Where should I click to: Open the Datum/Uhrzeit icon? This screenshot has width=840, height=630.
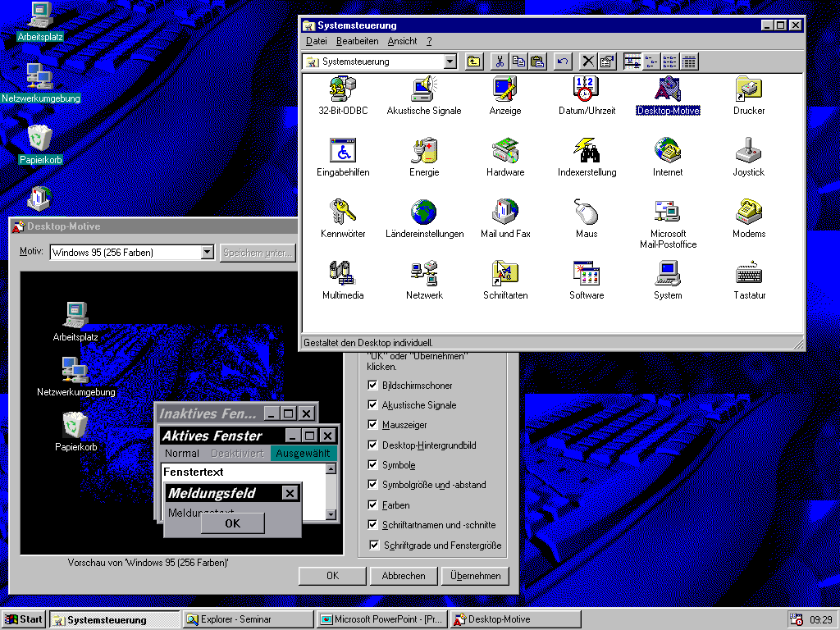[x=586, y=89]
